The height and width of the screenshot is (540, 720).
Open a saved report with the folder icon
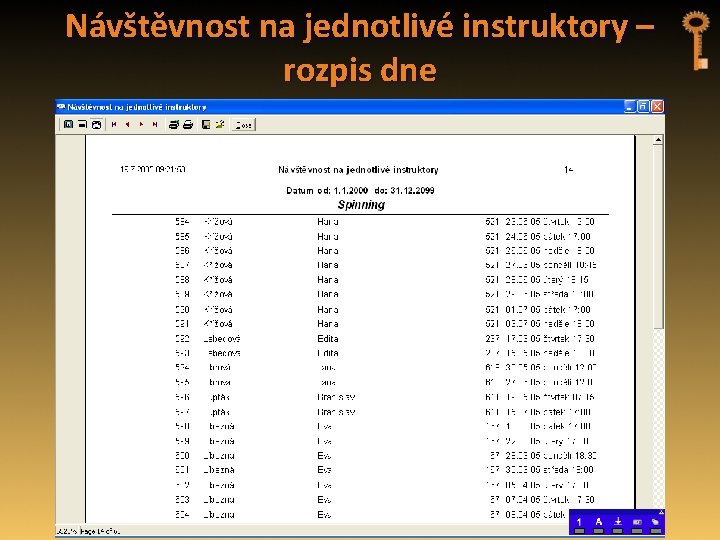click(x=220, y=124)
